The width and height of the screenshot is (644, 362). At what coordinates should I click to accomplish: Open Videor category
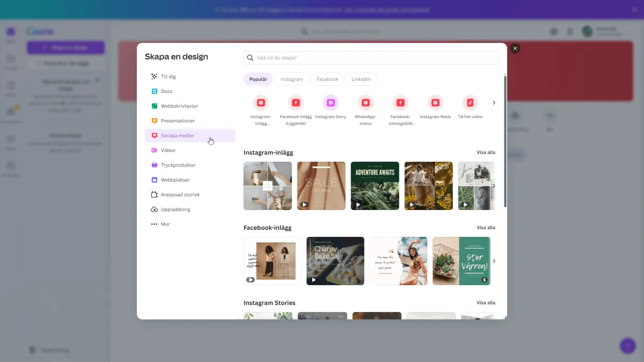(190, 150)
